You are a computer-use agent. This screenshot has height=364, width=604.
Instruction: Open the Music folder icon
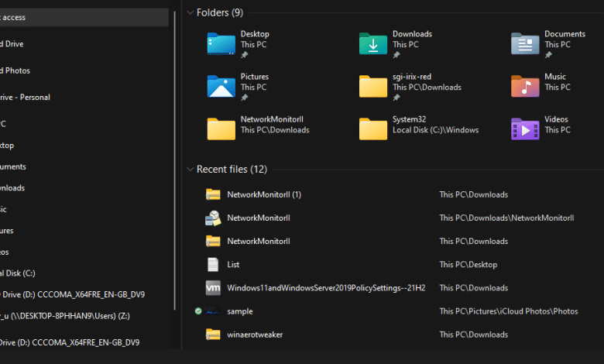click(525, 86)
